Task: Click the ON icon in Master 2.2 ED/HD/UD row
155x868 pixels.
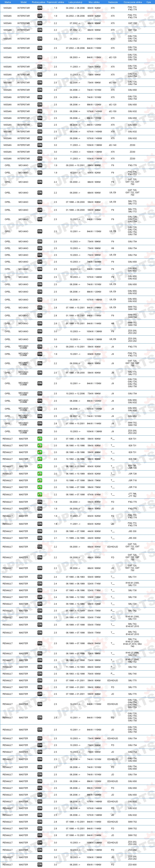Action: pos(40,547)
